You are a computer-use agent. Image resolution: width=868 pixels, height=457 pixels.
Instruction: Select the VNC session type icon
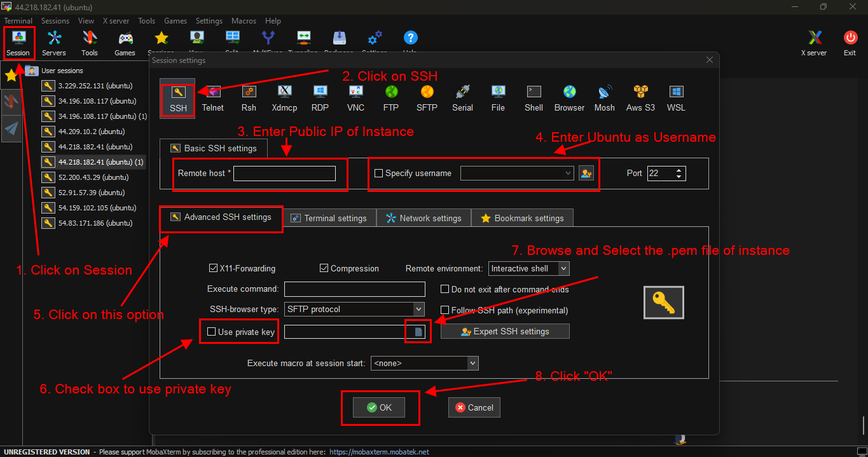[355, 99]
